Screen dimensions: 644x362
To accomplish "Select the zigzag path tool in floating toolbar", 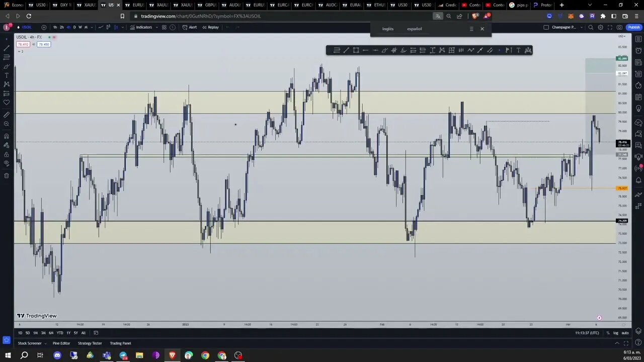I will click(470, 50).
